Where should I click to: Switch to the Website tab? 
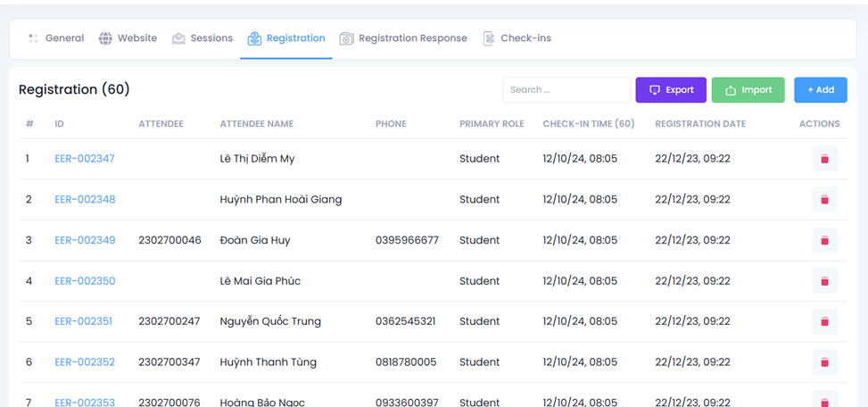[128, 38]
